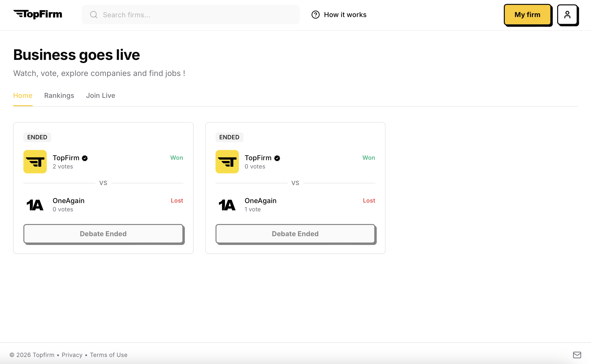Open the user profile icon
The height and width of the screenshot is (364, 591).
pyautogui.click(x=568, y=15)
